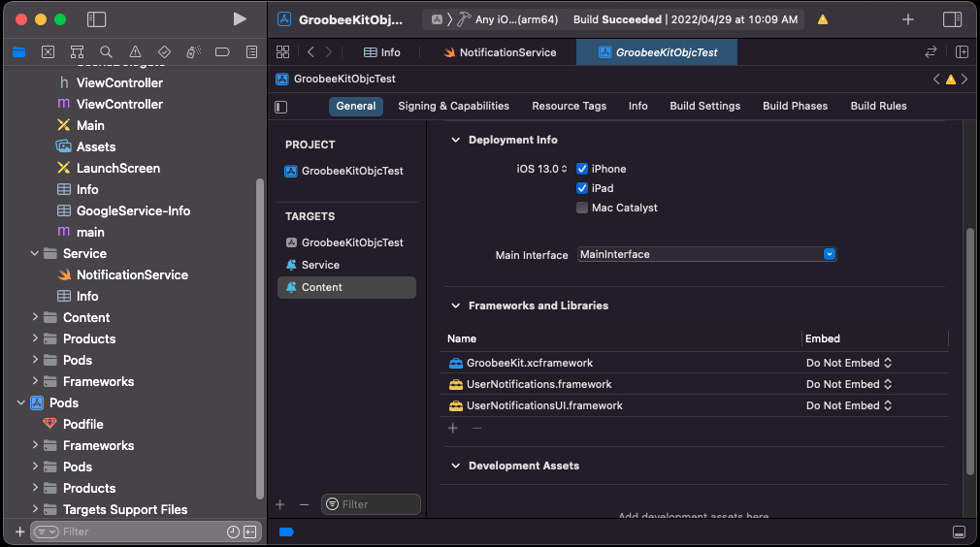Screen dimensions: 980x547
Task: Expand the Content folder
Action: (34, 317)
